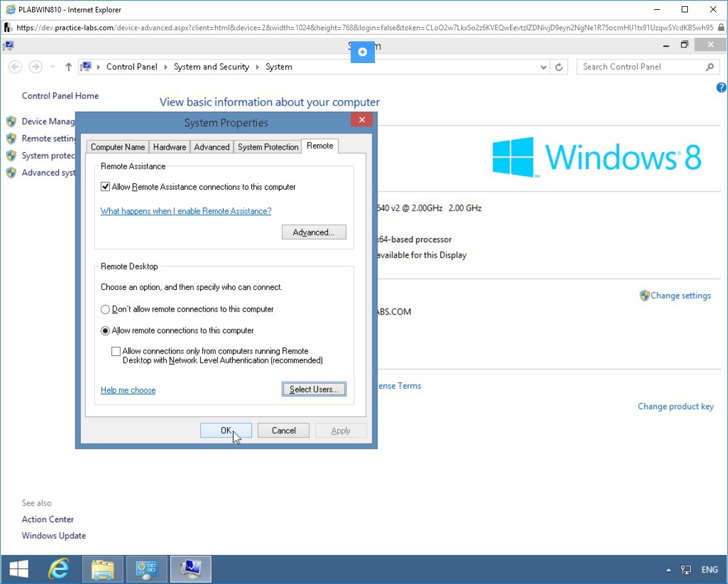Enable Network Level Authentication checkbox
This screenshot has width=728, height=584.
pos(116,351)
